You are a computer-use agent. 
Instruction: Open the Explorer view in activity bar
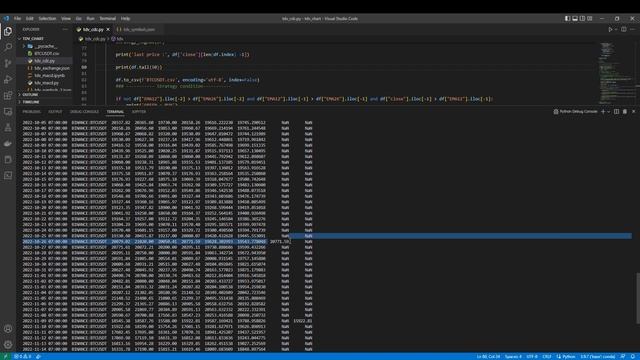8,31
